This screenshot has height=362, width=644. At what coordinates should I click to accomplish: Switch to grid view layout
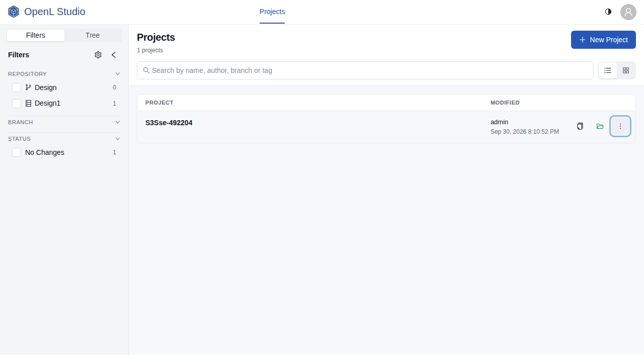626,70
